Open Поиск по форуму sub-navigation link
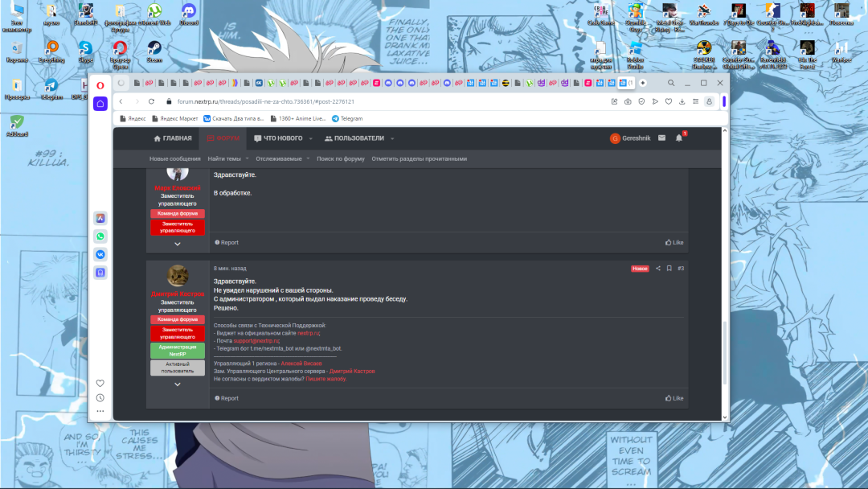The image size is (868, 489). coord(341,159)
